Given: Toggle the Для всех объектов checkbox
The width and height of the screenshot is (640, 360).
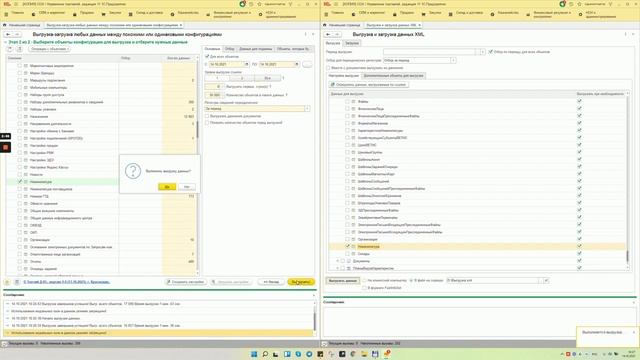Looking at the screenshot, I should coord(207,56).
